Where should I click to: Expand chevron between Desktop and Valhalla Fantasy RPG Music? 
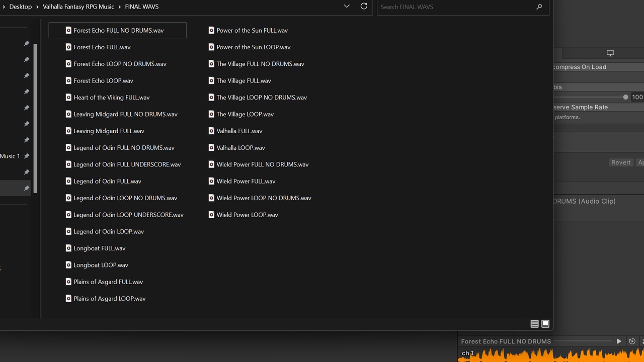click(37, 7)
